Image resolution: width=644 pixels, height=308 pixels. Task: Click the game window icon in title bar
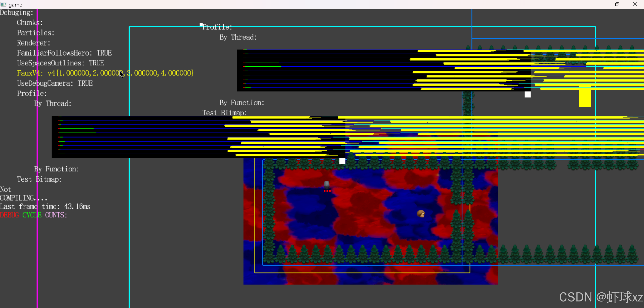coord(4,4)
